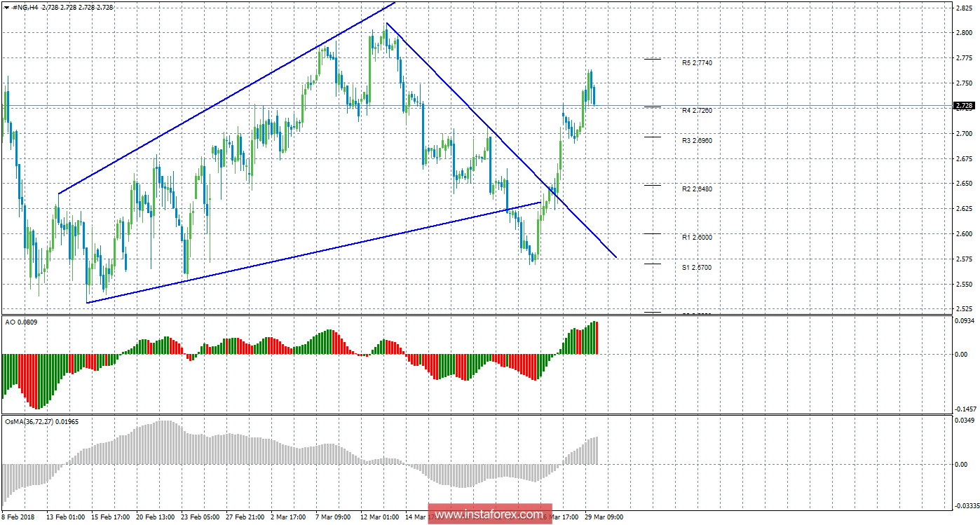This screenshot has height=525, width=980.
Task: Click the 8 Feb 2018 date label
Action: 20,517
